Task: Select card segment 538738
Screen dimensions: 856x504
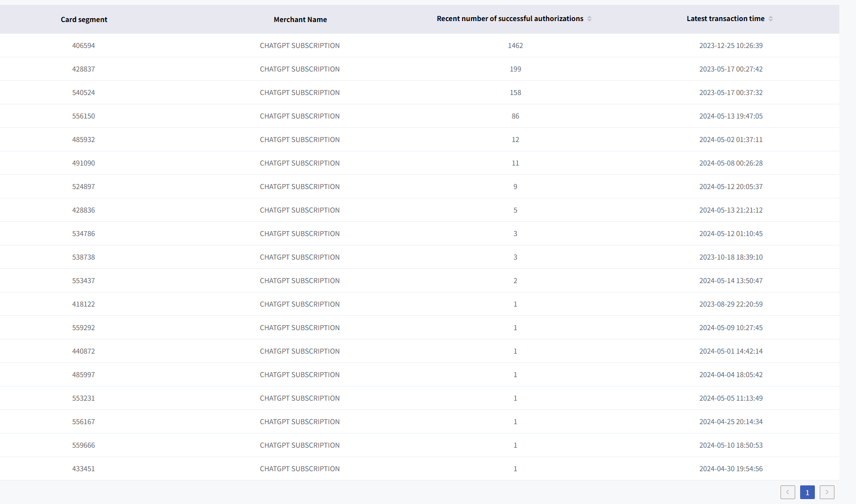Action: click(83, 257)
